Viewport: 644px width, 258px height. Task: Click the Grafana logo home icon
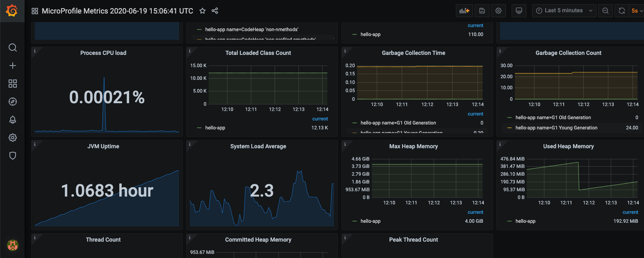tap(12, 11)
